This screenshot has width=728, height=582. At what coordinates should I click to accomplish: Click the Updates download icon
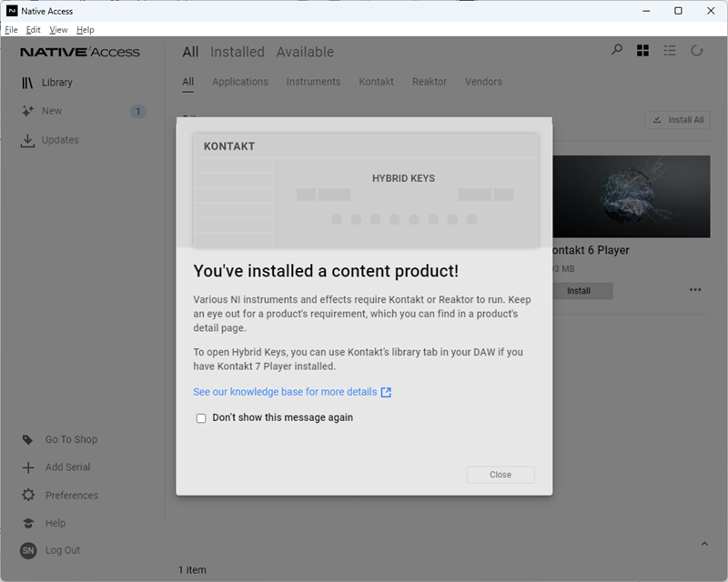(27, 141)
